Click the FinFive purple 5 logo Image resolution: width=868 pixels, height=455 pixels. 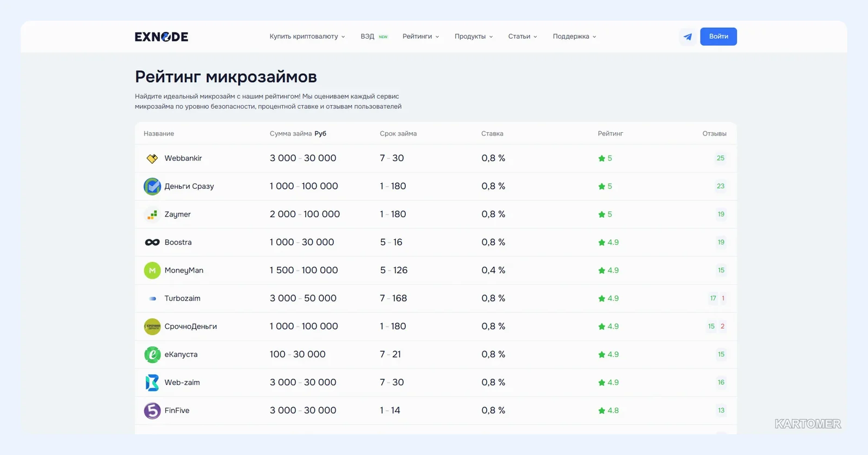(152, 410)
